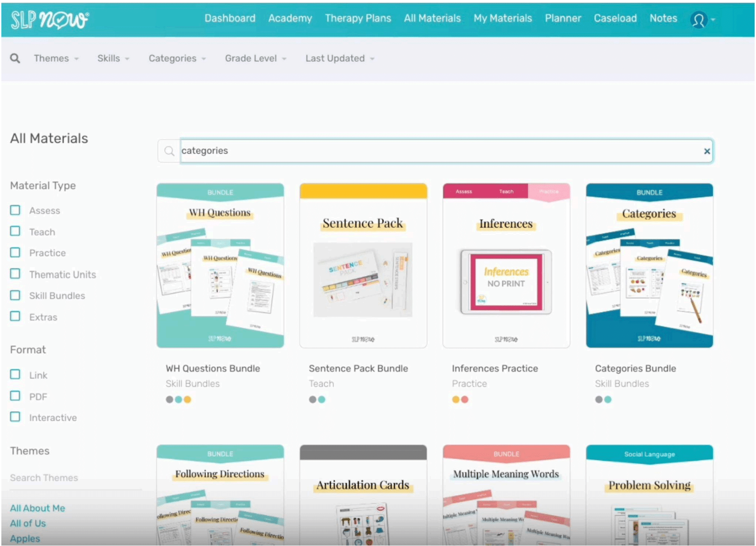Choose the Apples theme link
The image size is (756, 546).
point(25,539)
